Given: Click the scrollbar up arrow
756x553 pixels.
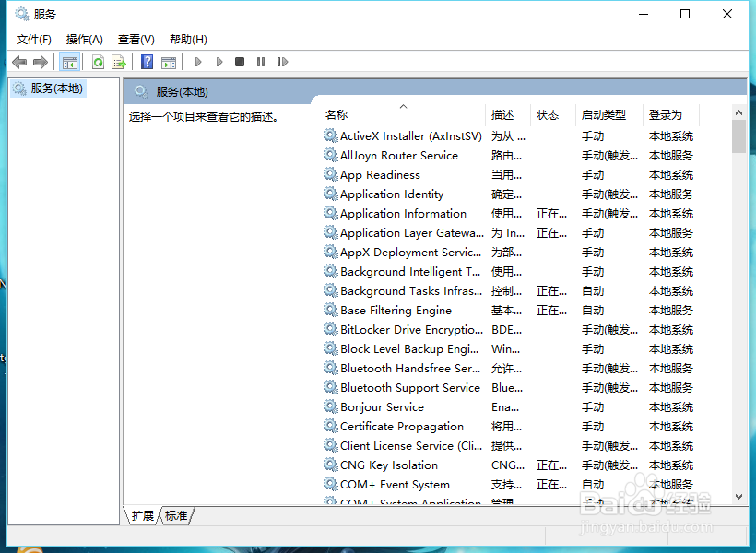Looking at the screenshot, I should click(738, 112).
